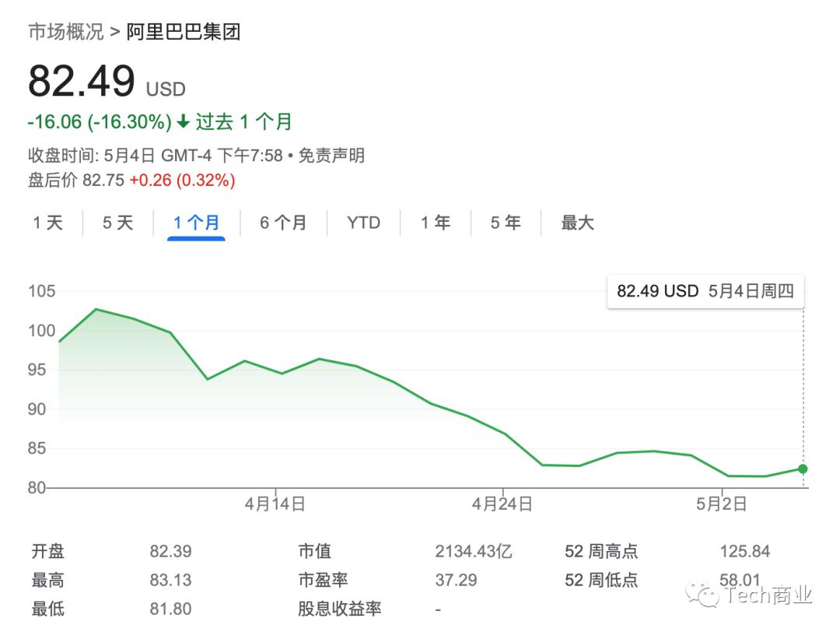Click the green end-point marker on the chart
Image resolution: width=840 pixels, height=632 pixels.
(x=802, y=469)
